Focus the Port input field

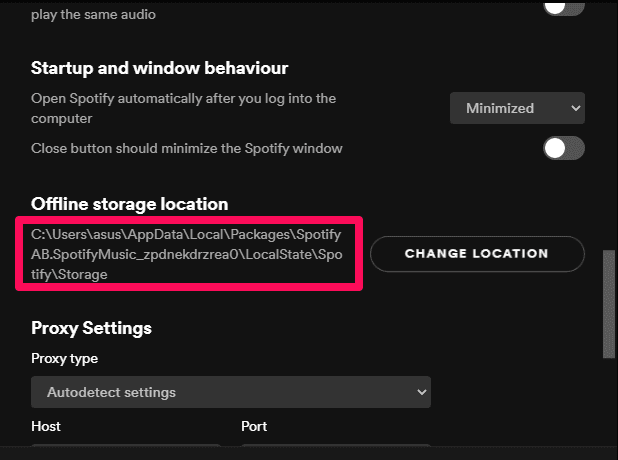coord(335,450)
